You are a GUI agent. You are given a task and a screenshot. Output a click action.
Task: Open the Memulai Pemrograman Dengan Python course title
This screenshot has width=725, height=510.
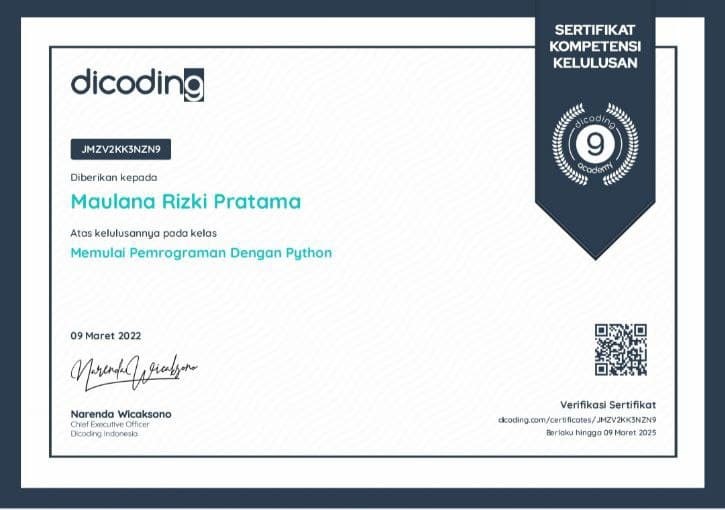tap(201, 253)
